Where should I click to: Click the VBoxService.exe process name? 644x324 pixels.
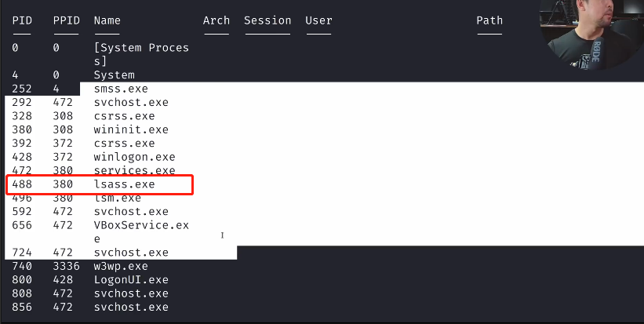click(140, 225)
